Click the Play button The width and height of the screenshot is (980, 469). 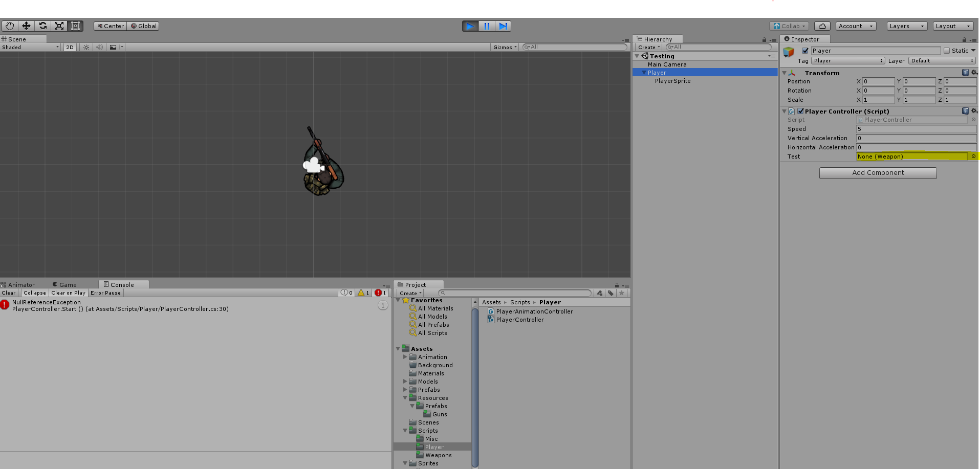(x=470, y=26)
